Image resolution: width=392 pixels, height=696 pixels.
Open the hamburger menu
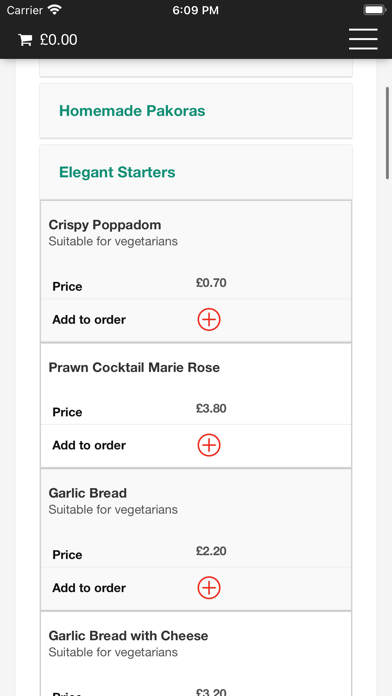click(x=363, y=40)
